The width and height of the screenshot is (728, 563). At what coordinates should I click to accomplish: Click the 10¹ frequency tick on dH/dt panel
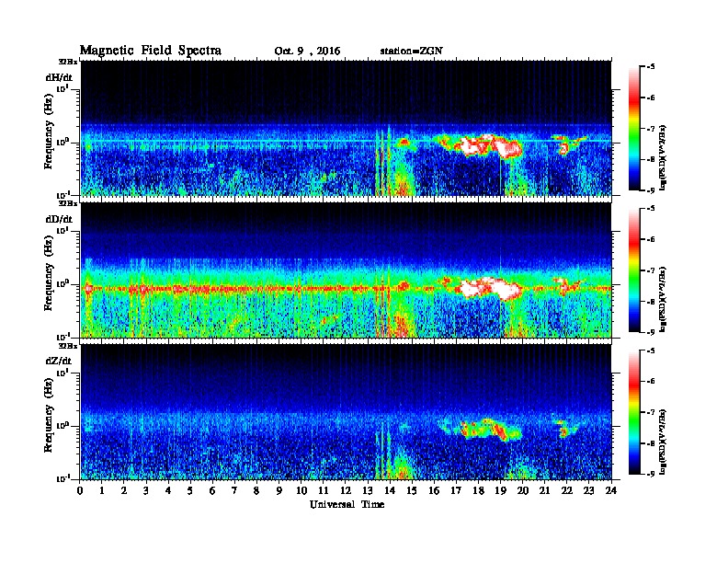point(63,88)
